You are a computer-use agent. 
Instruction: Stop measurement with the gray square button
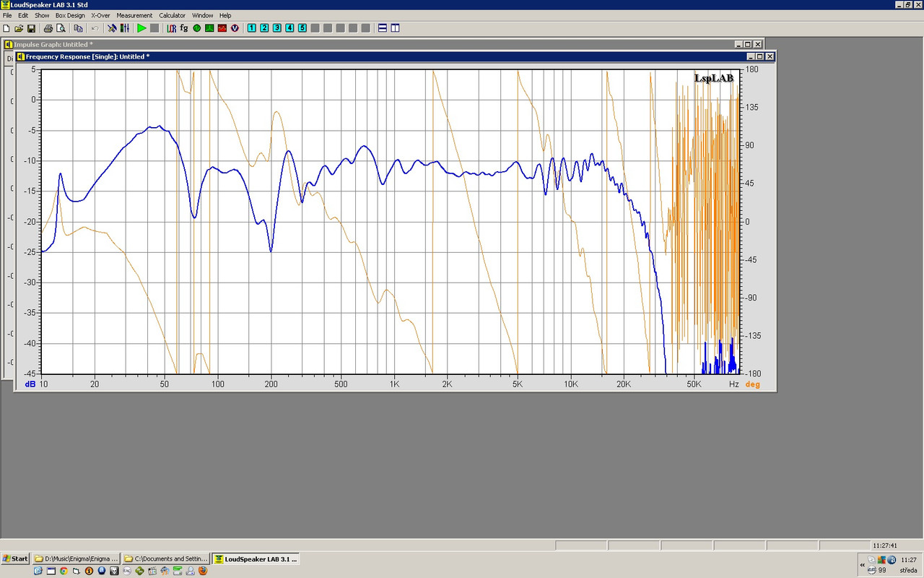pos(154,28)
